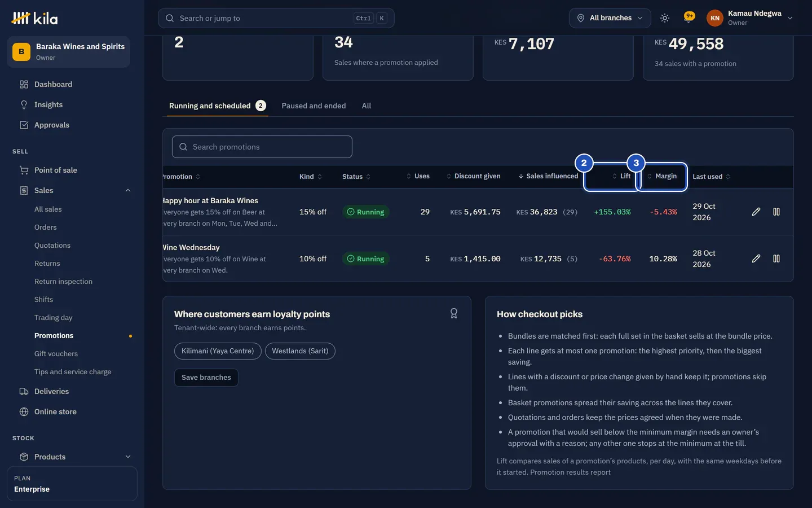Image resolution: width=812 pixels, height=508 pixels.
Task: Open Dashboard from the sidebar
Action: [x=72, y=84]
